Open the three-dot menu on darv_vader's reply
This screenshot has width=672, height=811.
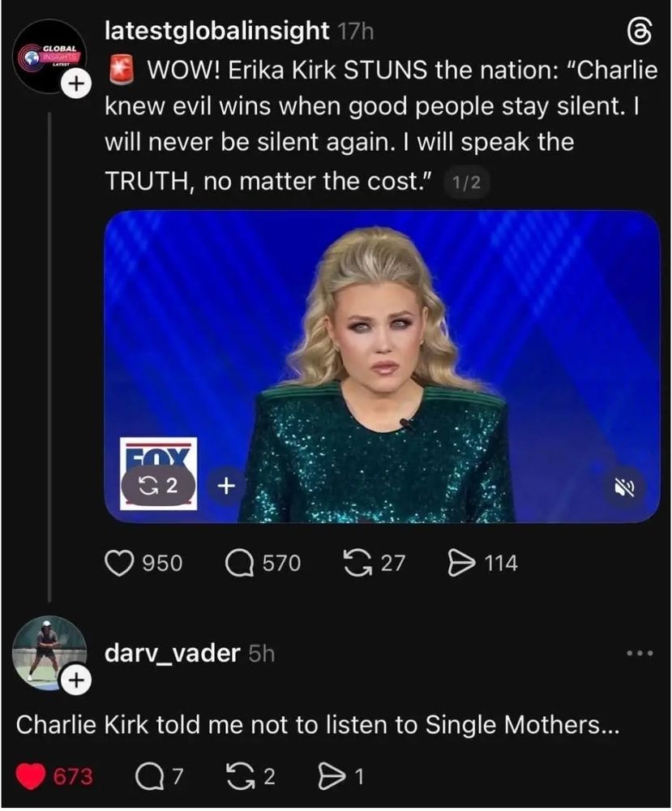pyautogui.click(x=640, y=653)
